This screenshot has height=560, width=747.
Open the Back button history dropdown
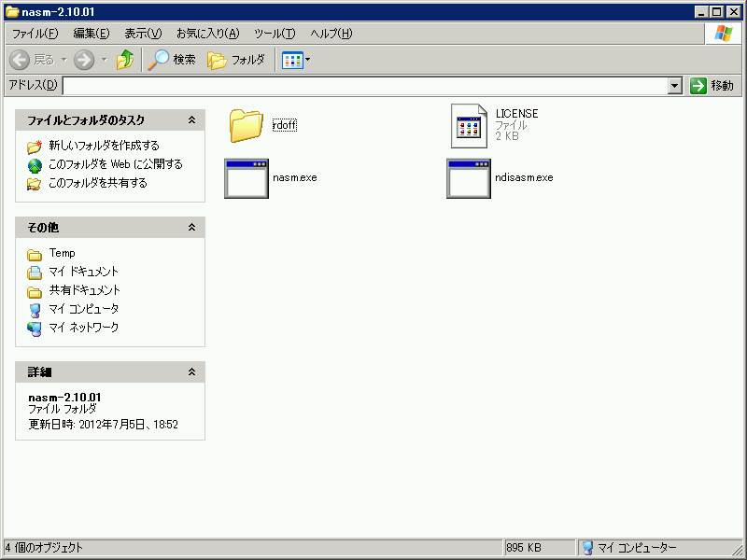pos(63,60)
